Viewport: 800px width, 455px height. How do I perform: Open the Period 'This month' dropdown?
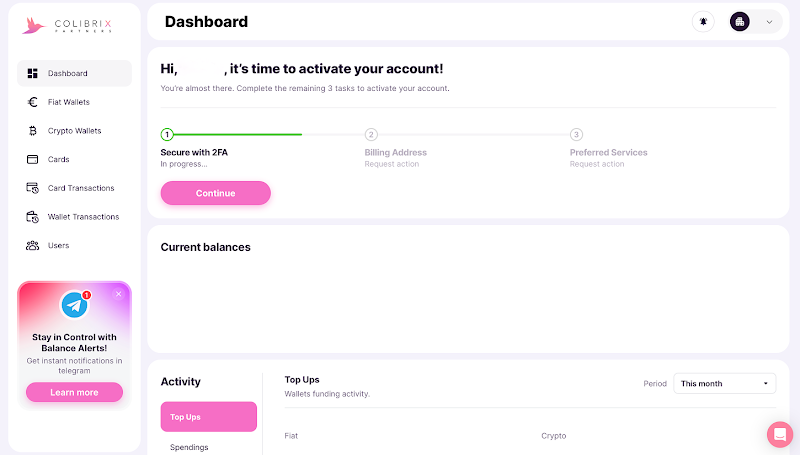pyautogui.click(x=725, y=383)
